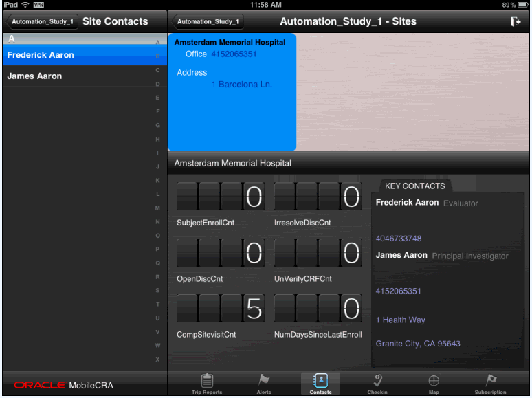This screenshot has height=398, width=532.
Task: Jump to index letter H
Action: [x=157, y=140]
